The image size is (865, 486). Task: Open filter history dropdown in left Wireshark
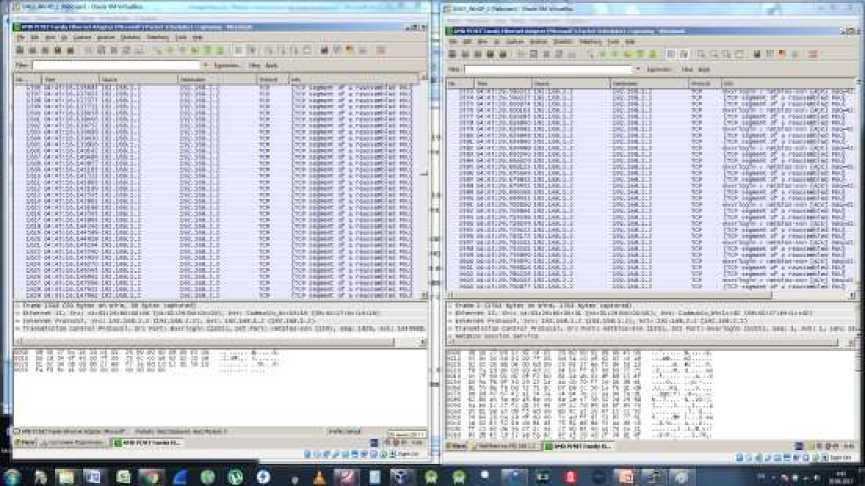tap(205, 66)
